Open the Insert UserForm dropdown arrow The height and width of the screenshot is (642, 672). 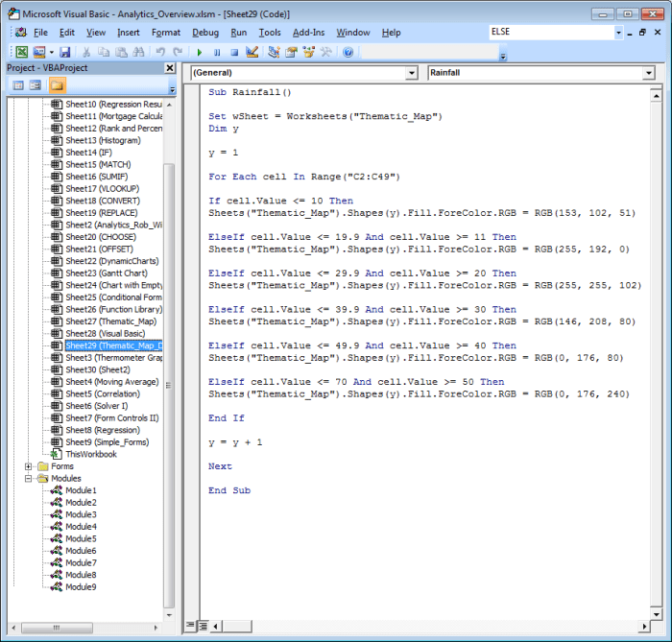coord(52,52)
